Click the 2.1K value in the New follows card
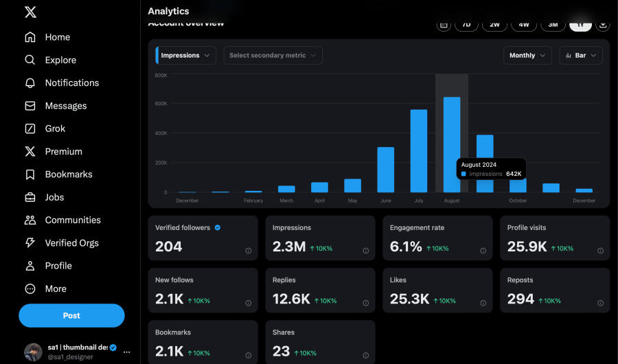 coord(170,299)
